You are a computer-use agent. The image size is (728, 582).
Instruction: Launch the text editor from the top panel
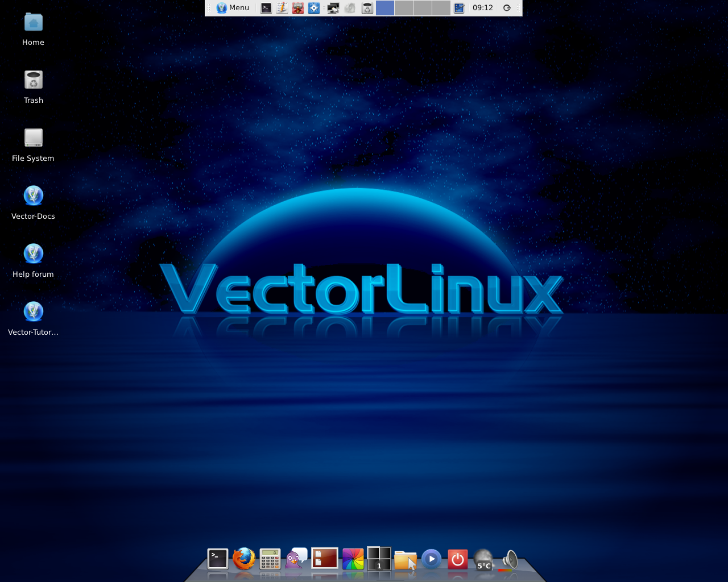(x=281, y=7)
